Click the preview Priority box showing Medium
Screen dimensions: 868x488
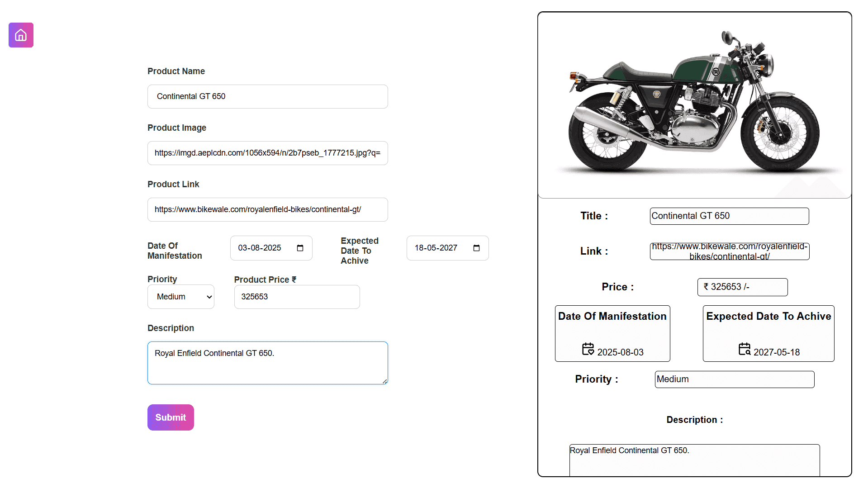point(734,379)
